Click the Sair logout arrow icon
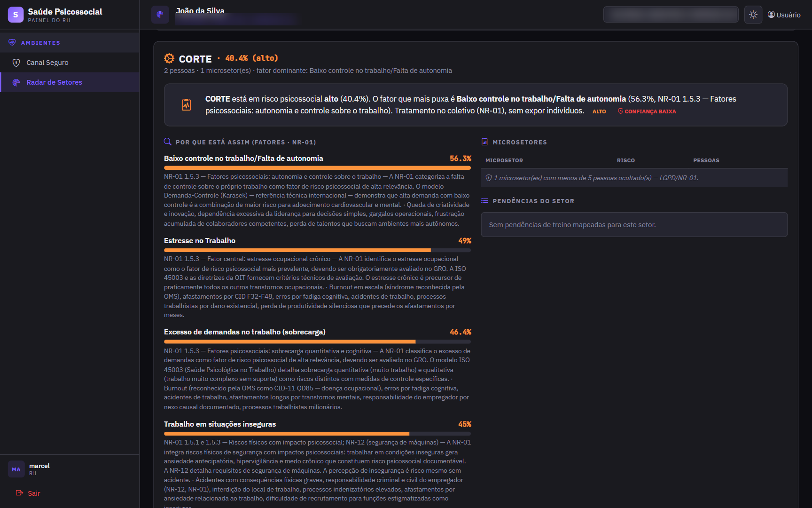 pyautogui.click(x=19, y=493)
